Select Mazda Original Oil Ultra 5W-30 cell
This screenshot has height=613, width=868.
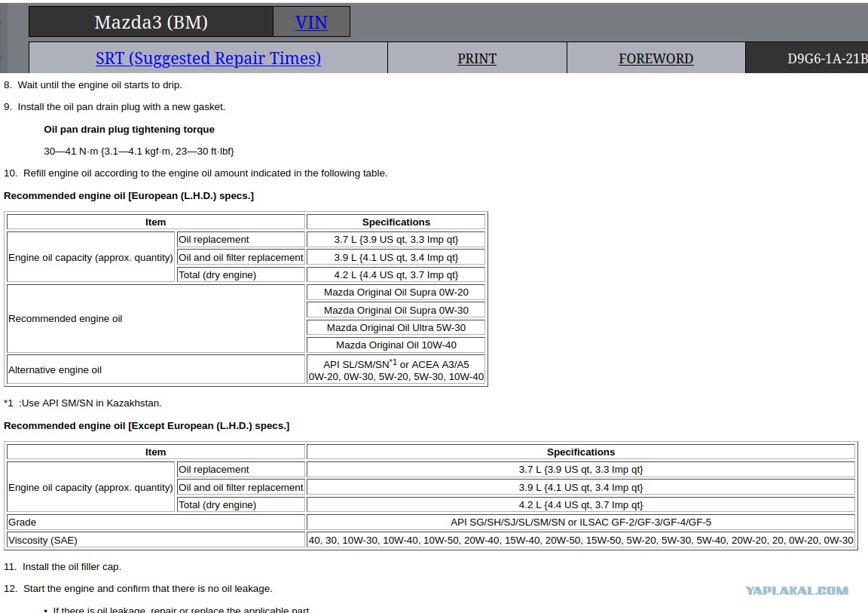(396, 327)
